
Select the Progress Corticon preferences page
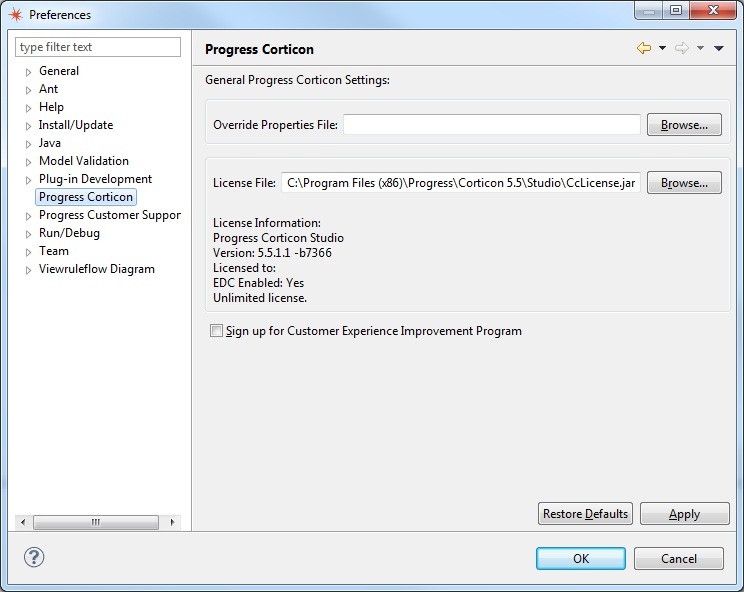[x=86, y=197]
